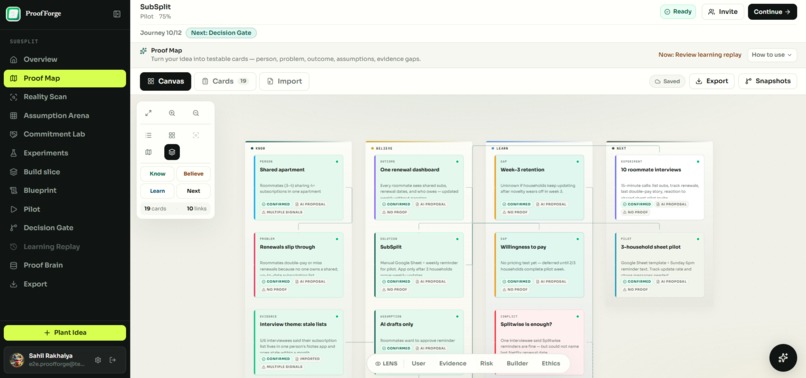The image size is (806, 378).
Task: Open the Blueprint section
Action: [65, 190]
